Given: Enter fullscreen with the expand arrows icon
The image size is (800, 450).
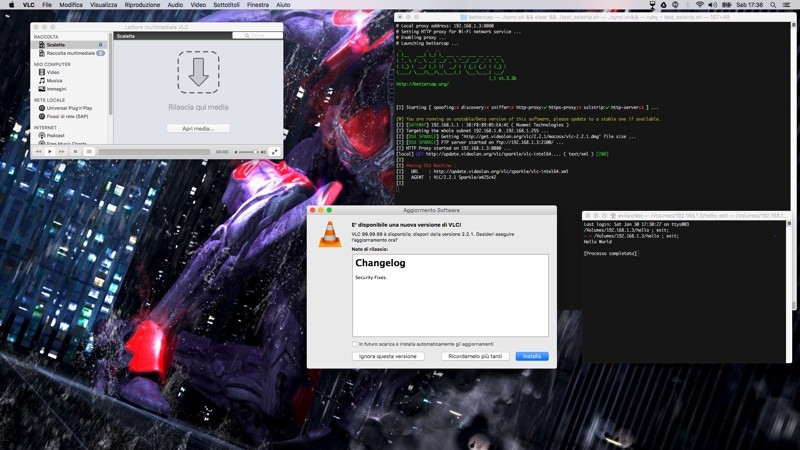Looking at the screenshot, I should (274, 152).
